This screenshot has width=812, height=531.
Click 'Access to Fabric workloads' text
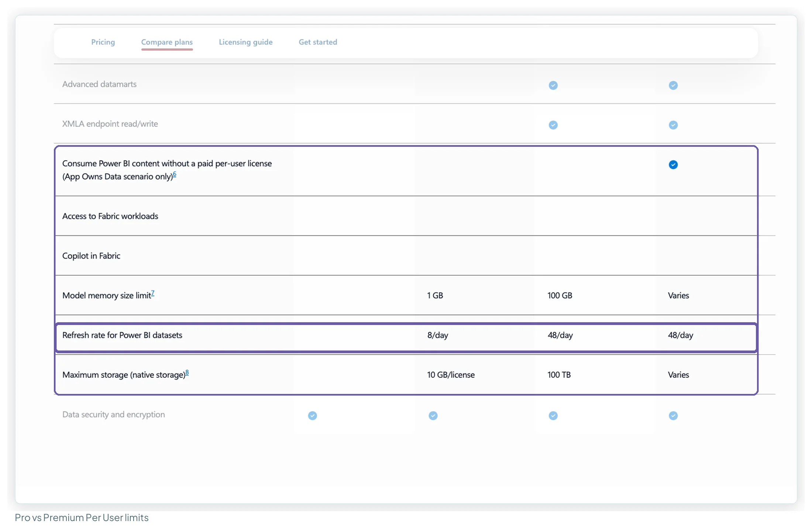pos(110,216)
